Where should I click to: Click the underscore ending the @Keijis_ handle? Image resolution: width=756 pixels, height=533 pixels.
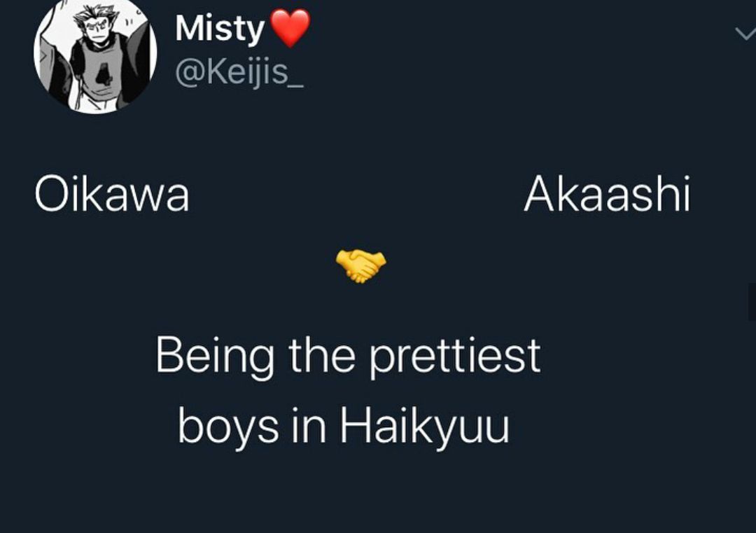coord(296,85)
